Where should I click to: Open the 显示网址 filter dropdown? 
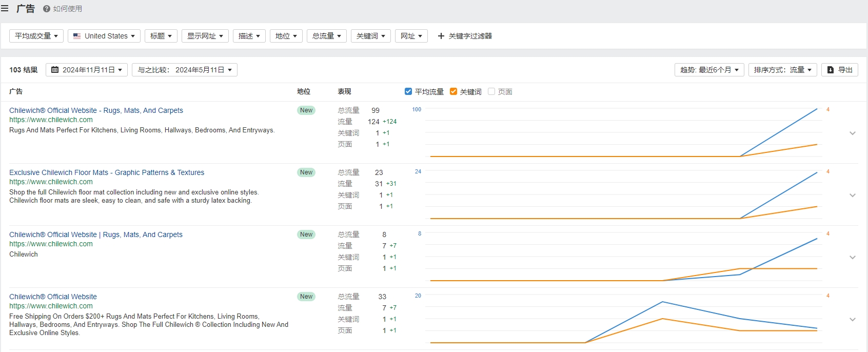[x=205, y=36]
